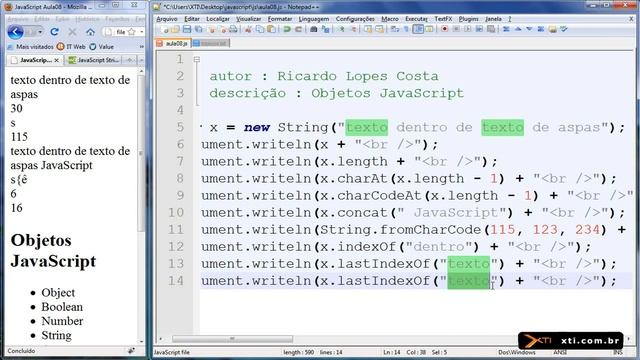Open Mais visitados bookmarks folder
The height and width of the screenshot is (360, 640).
pyautogui.click(x=31, y=47)
